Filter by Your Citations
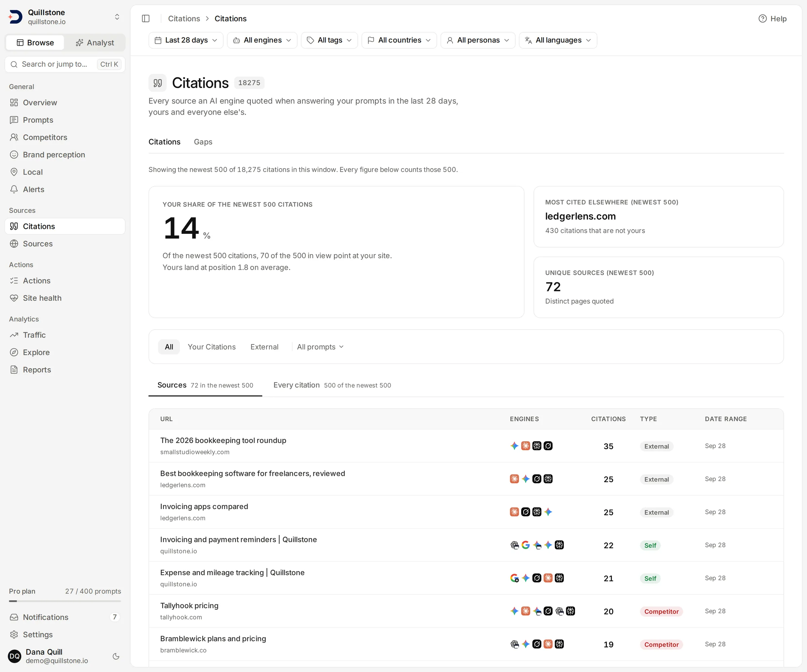Image resolution: width=807 pixels, height=672 pixels. coord(212,347)
